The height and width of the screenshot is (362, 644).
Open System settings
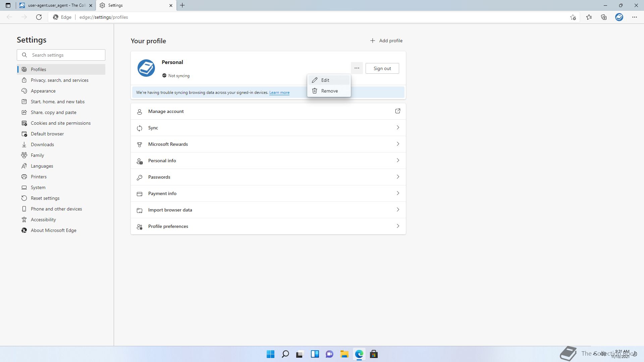[x=61, y=187]
